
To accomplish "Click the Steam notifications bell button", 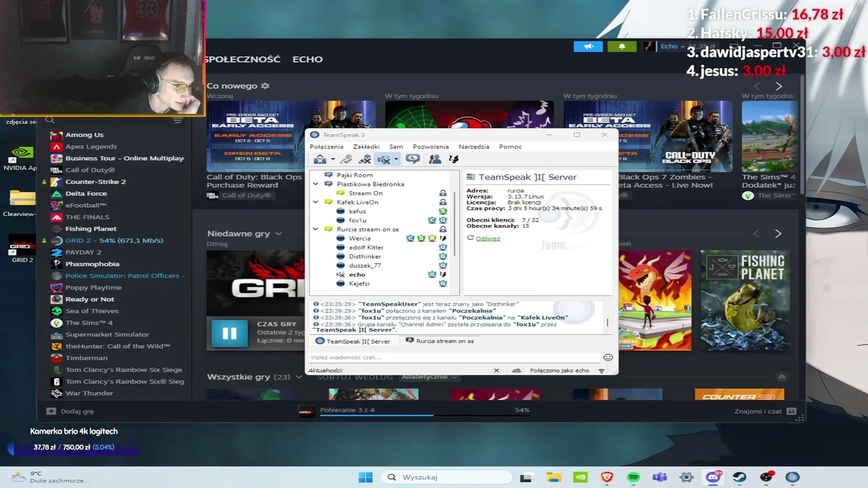I will (x=622, y=46).
